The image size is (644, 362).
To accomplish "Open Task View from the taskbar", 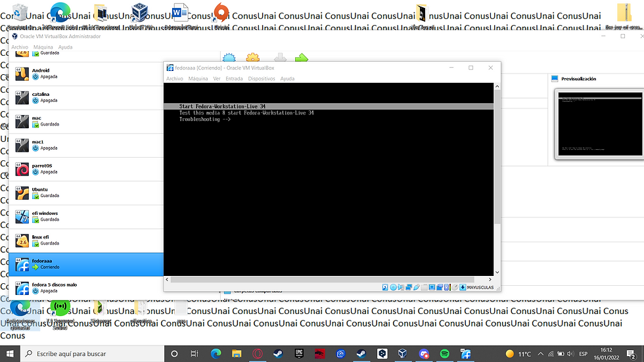I will (195, 353).
